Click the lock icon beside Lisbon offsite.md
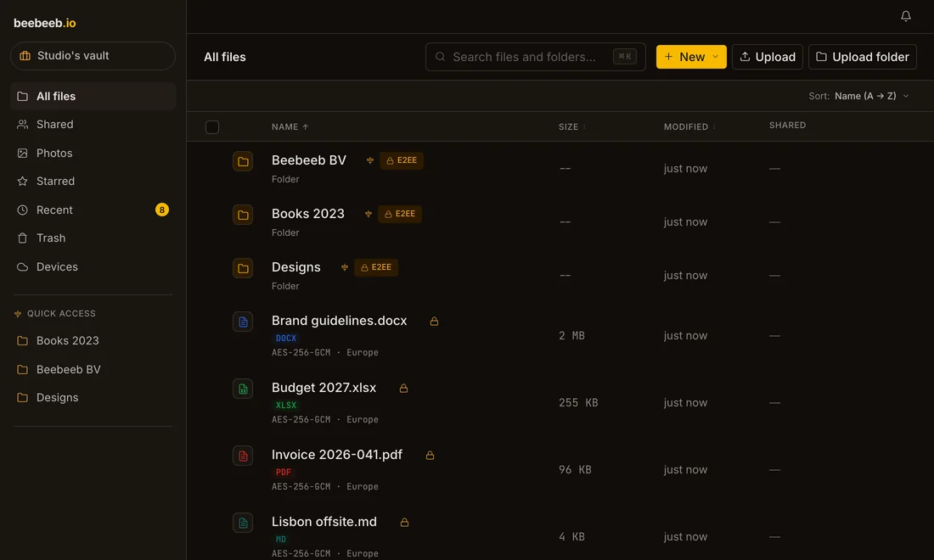 coord(404,523)
